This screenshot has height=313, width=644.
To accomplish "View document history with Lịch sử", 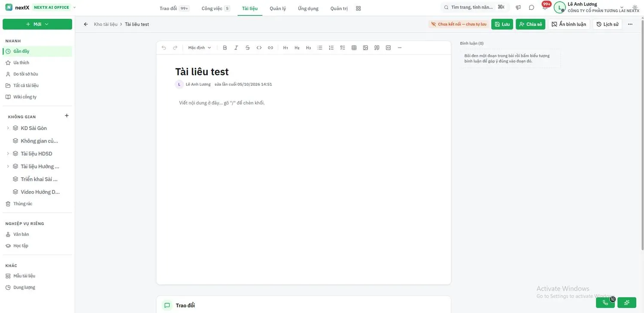I will [608, 24].
